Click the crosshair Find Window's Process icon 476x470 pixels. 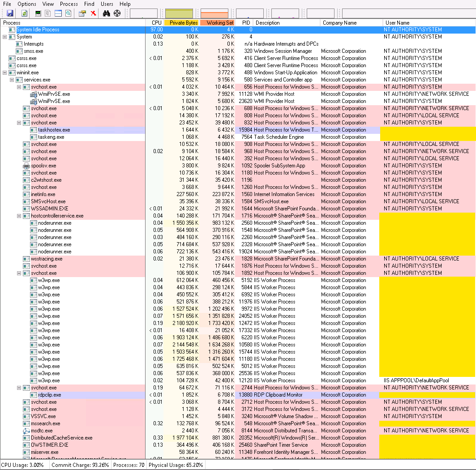(117, 13)
